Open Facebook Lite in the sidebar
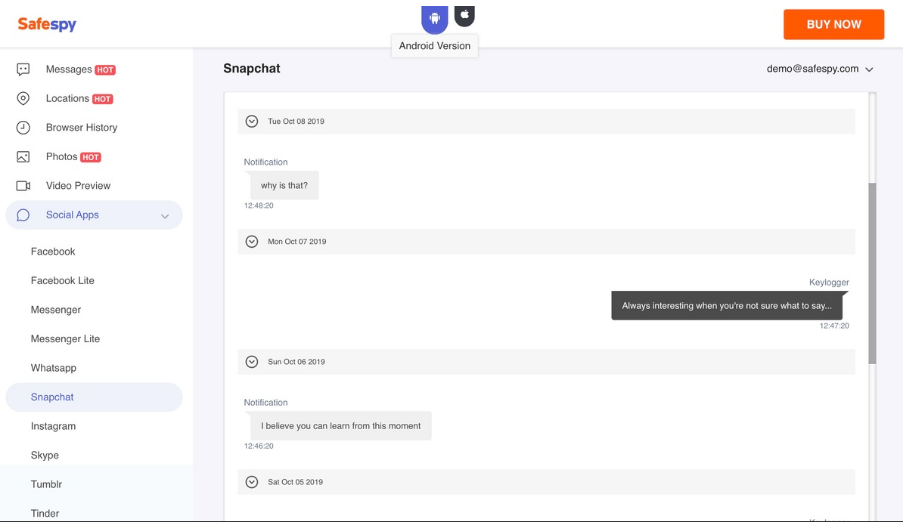 click(62, 281)
